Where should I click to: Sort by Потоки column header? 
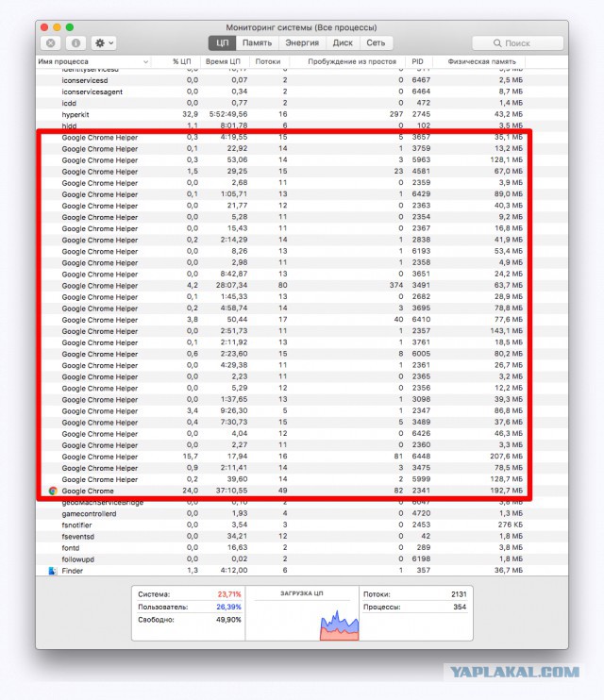click(268, 61)
